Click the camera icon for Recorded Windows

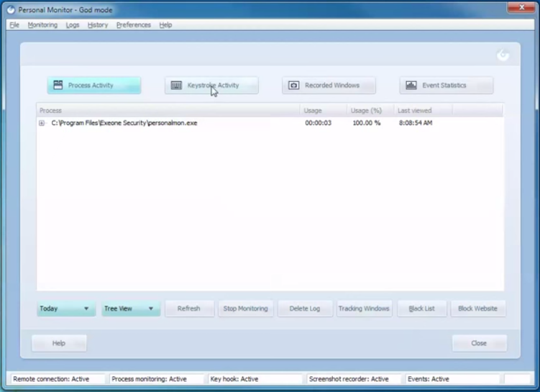point(293,85)
